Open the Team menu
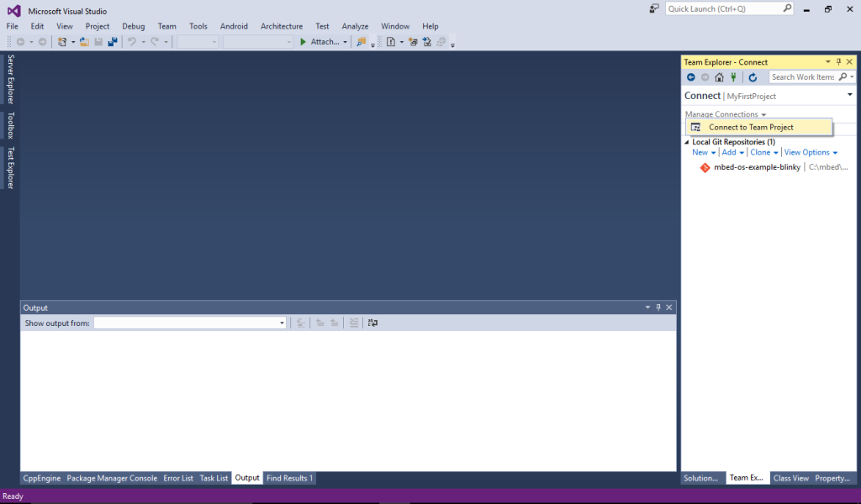 pos(166,26)
